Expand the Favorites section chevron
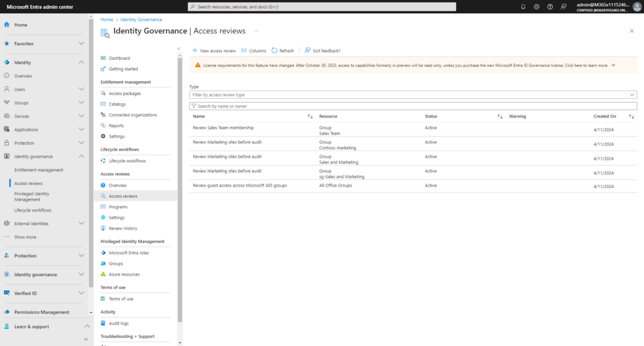644x346 pixels. click(81, 43)
